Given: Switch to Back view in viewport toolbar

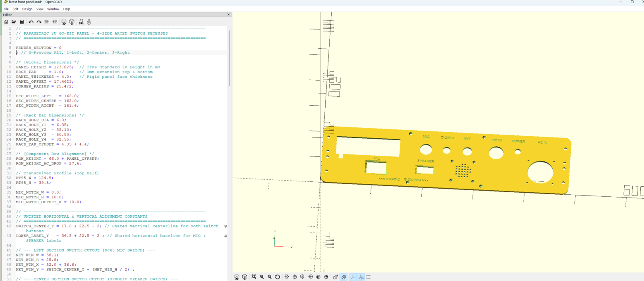Looking at the screenshot, I should (326, 277).
